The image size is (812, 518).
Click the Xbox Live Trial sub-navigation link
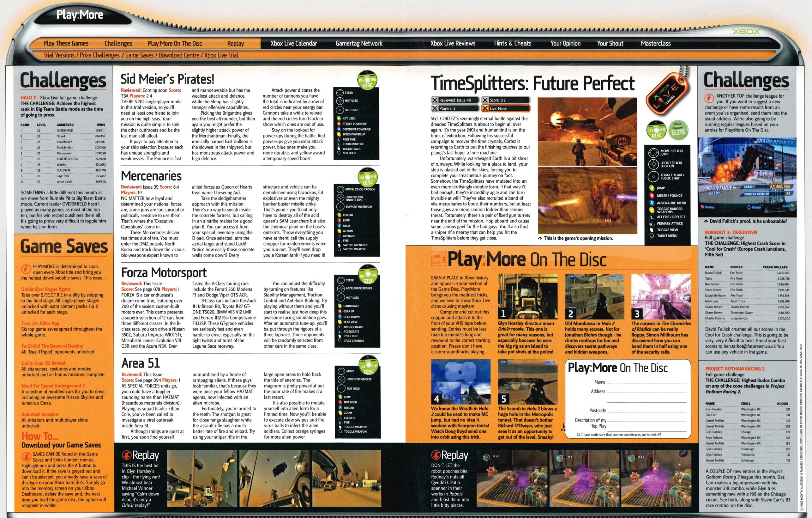tap(221, 55)
